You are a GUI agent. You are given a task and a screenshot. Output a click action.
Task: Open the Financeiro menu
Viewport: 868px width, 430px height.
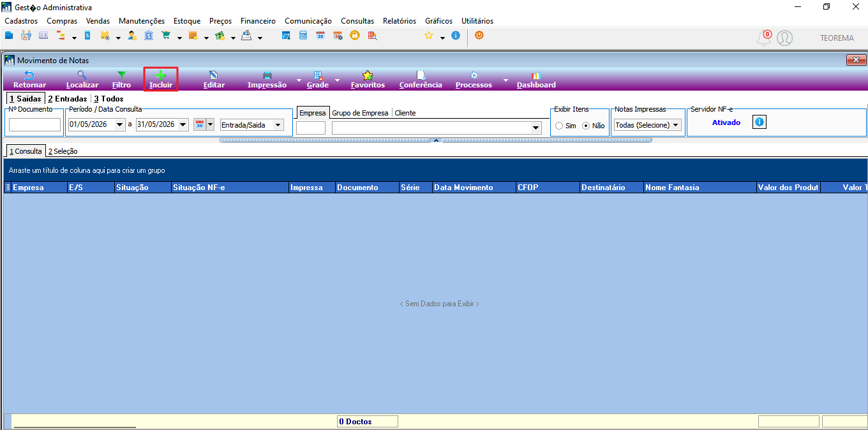click(258, 21)
